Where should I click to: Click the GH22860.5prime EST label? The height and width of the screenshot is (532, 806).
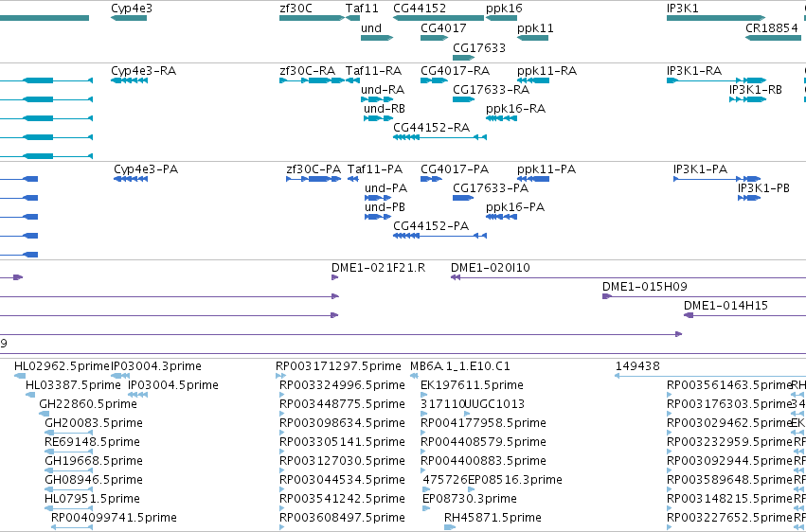click(88, 404)
